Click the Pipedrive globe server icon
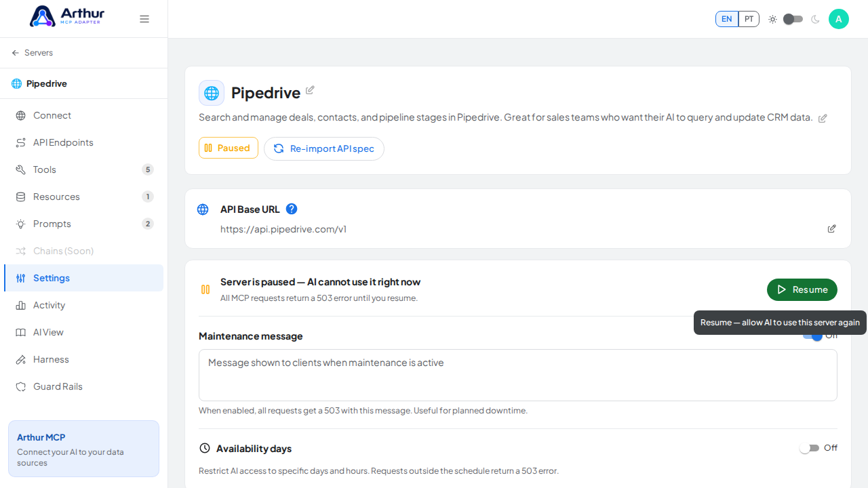 click(212, 93)
